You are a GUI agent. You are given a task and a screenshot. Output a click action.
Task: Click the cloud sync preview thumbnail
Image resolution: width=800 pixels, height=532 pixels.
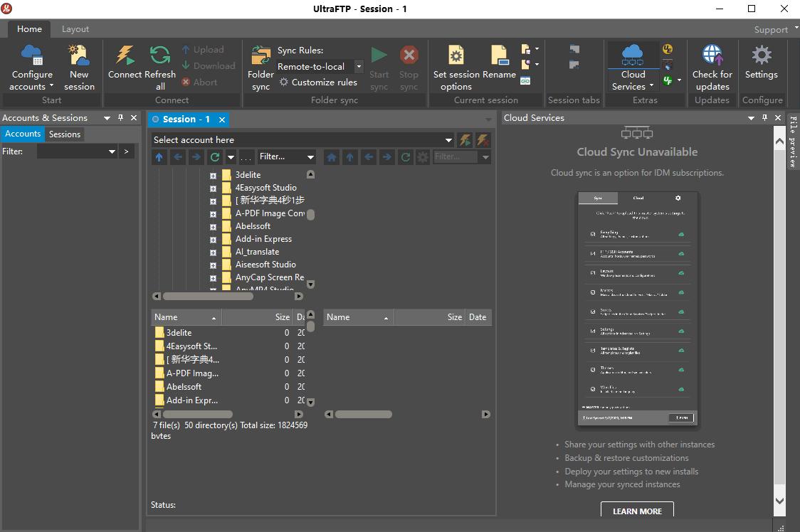pos(637,309)
